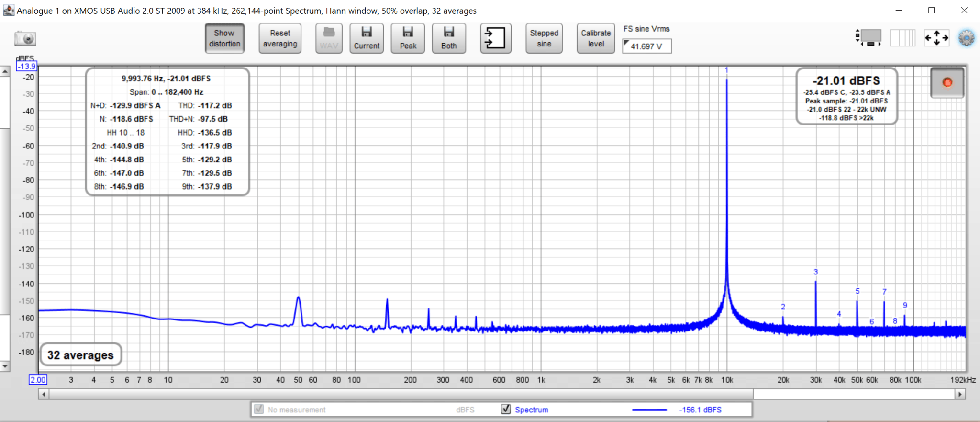Click the HHD -136.5 dB value
The image size is (980, 422).
coord(214,132)
